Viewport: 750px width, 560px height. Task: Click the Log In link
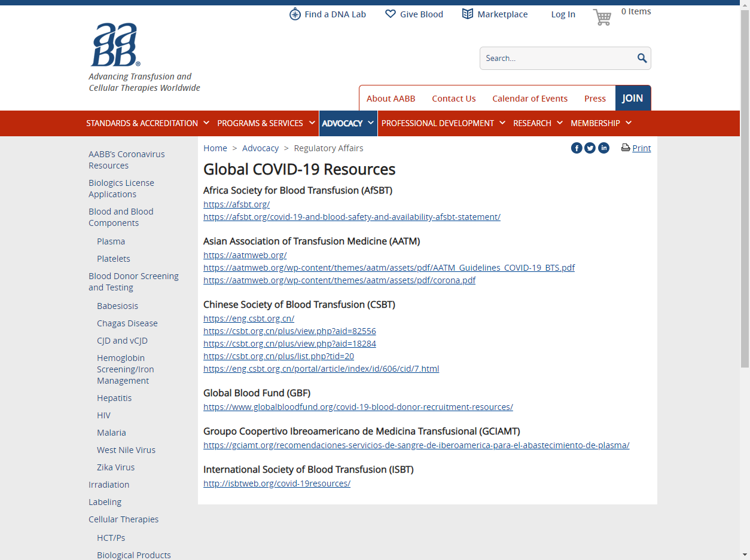(563, 14)
